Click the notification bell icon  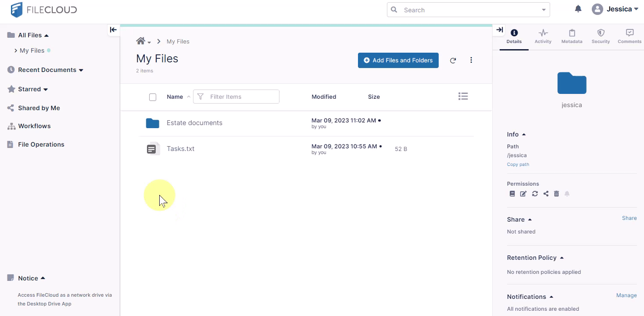pos(578,9)
